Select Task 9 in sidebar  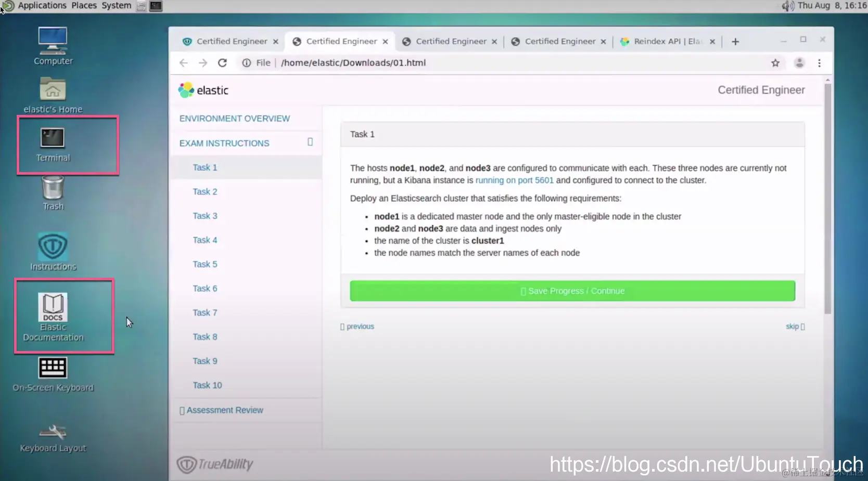click(205, 361)
